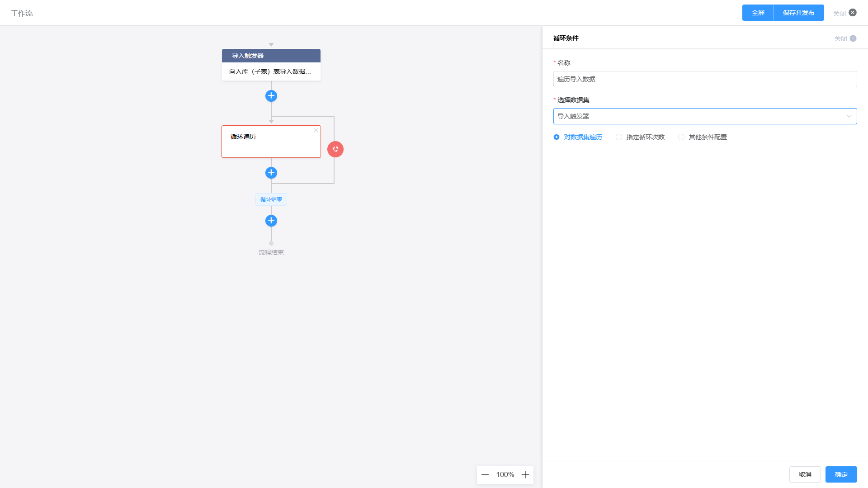Add node below the 导入触发器 trigger

[271, 96]
